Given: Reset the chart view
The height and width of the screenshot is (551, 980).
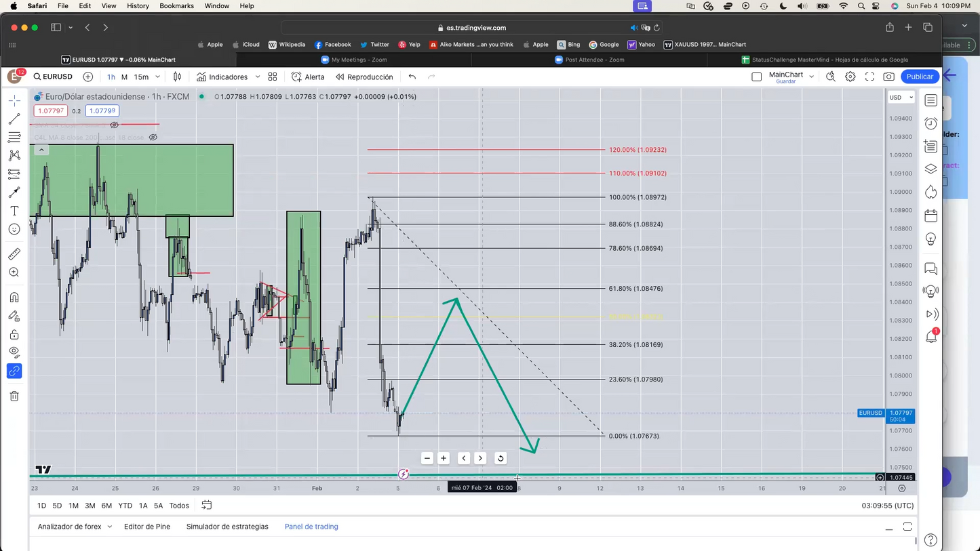Looking at the screenshot, I should (x=501, y=458).
